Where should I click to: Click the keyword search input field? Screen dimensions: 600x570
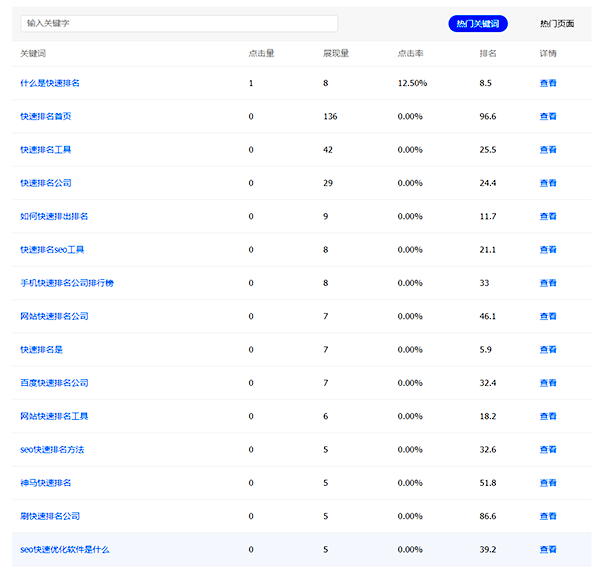(x=179, y=23)
